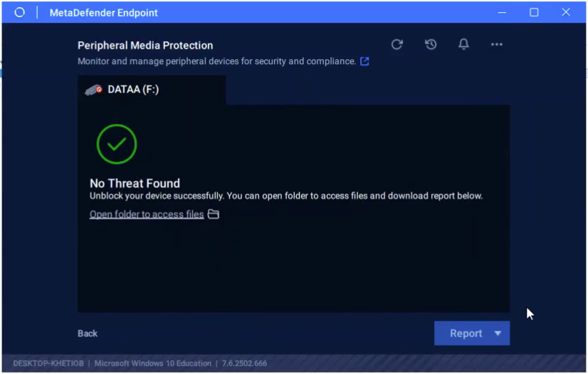Minimize the MetaDefender Endpoint window

tap(502, 12)
